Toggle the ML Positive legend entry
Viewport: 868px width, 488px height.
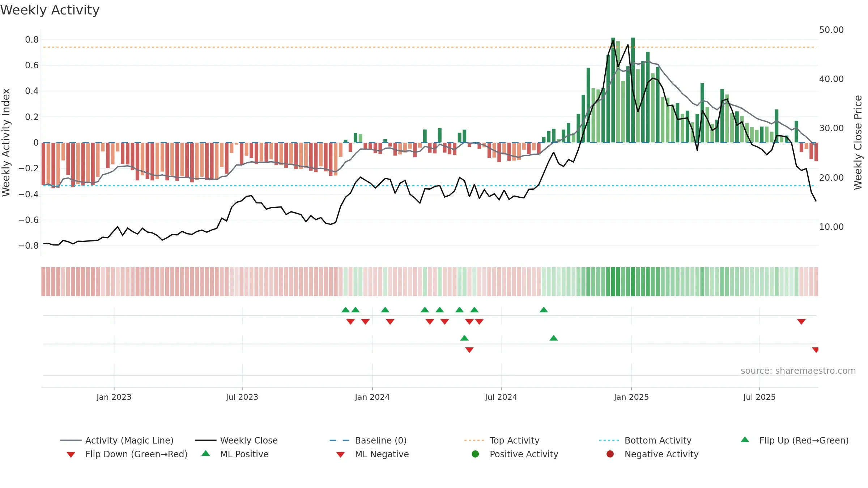tap(235, 454)
